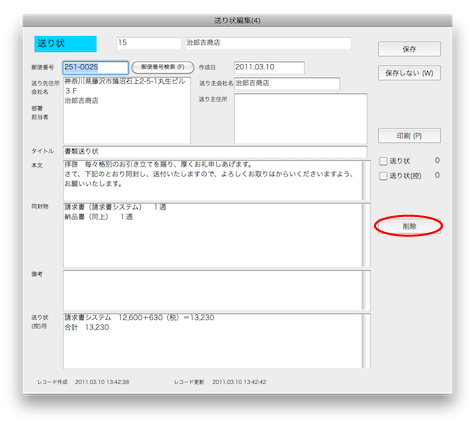Enable the 送り状 checkbox

pos(383,161)
